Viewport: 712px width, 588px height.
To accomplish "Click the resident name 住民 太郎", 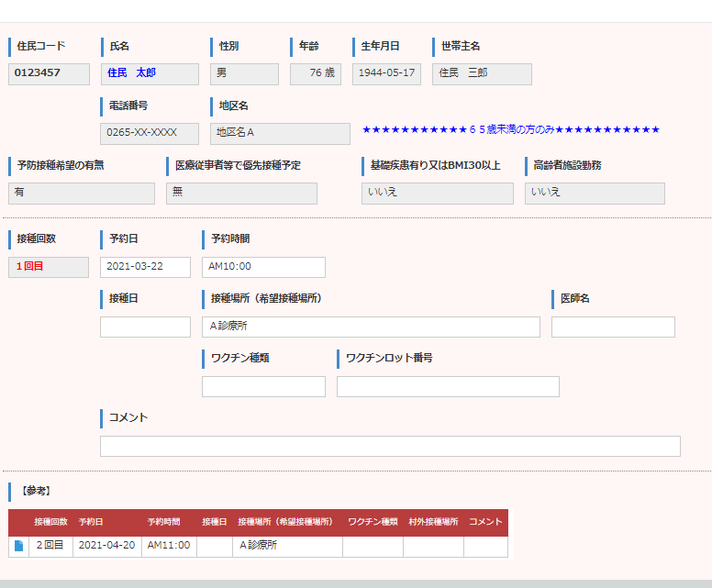I will click(150, 73).
